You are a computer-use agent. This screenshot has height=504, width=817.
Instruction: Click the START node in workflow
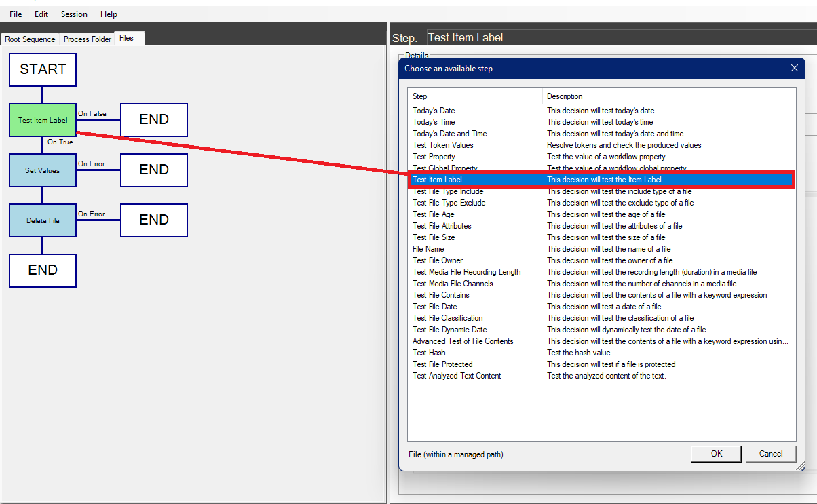pyautogui.click(x=43, y=69)
